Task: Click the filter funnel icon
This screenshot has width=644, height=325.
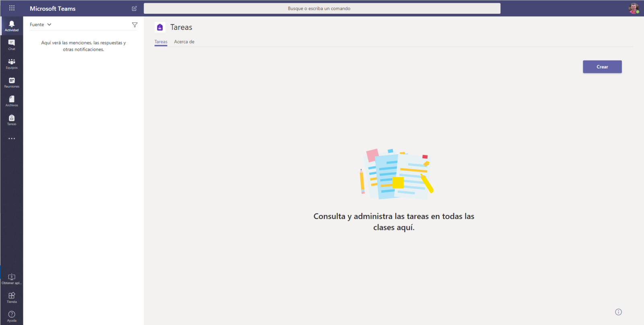Action: pyautogui.click(x=135, y=25)
